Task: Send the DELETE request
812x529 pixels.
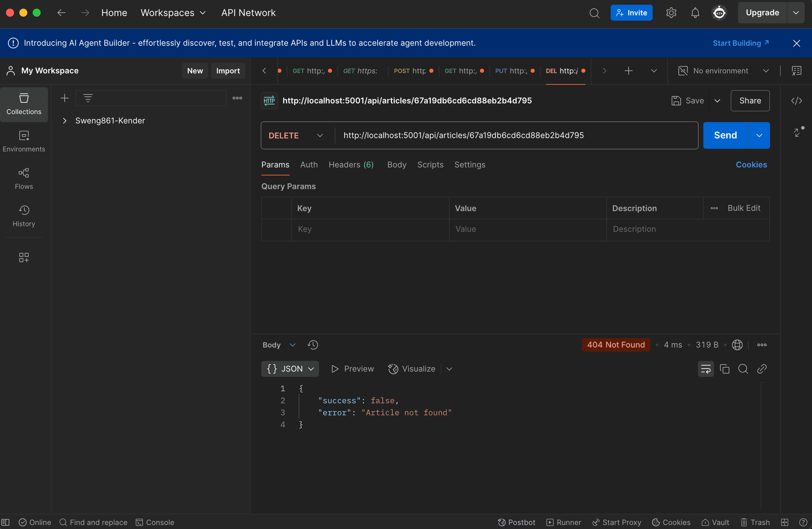Action: 725,135
